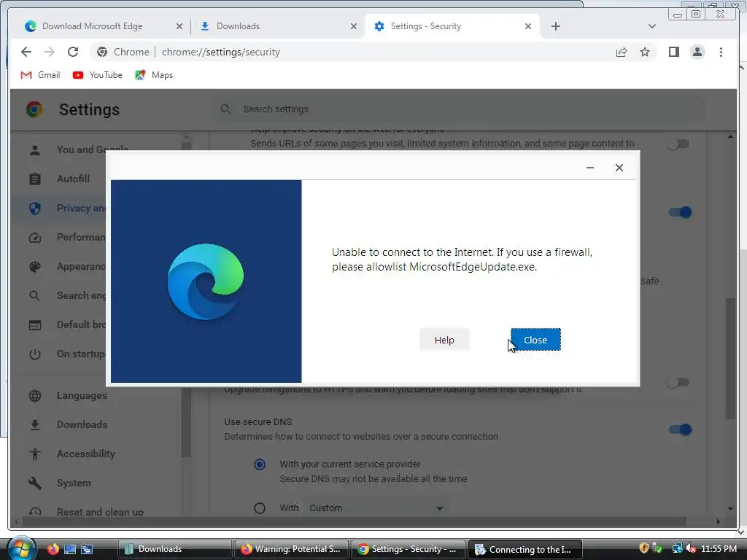The width and height of the screenshot is (747, 560).
Task: Dismiss installer dialog with the X icon
Action: click(619, 168)
